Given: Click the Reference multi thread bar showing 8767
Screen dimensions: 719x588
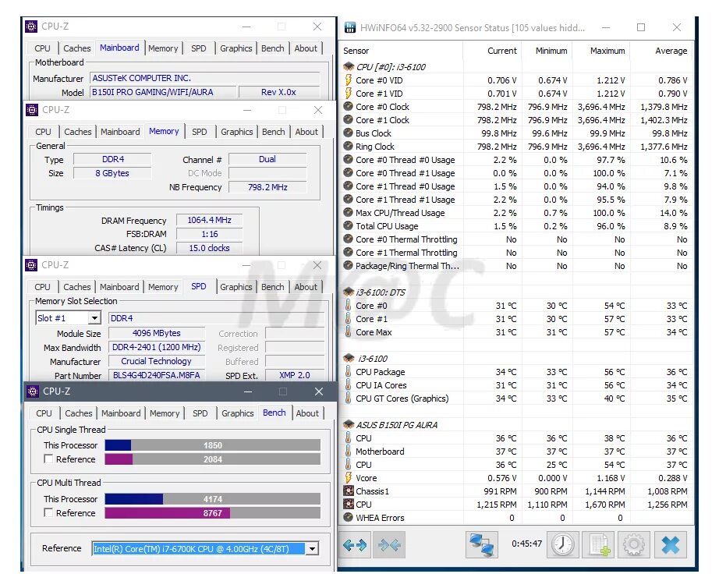Looking at the screenshot, I should tap(213, 513).
